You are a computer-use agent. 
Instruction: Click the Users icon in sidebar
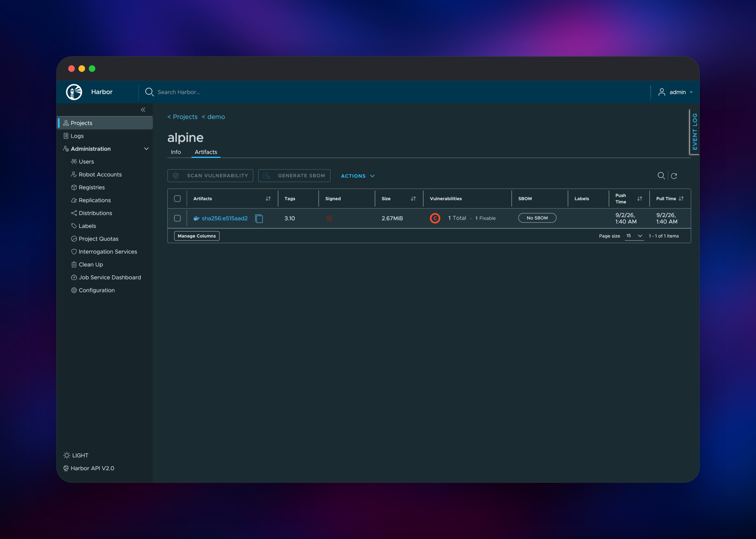click(74, 162)
